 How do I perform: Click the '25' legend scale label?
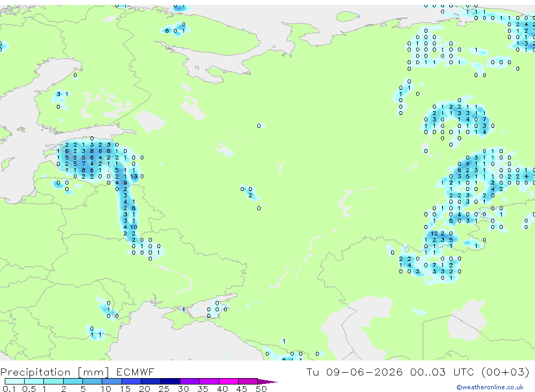pos(164,389)
